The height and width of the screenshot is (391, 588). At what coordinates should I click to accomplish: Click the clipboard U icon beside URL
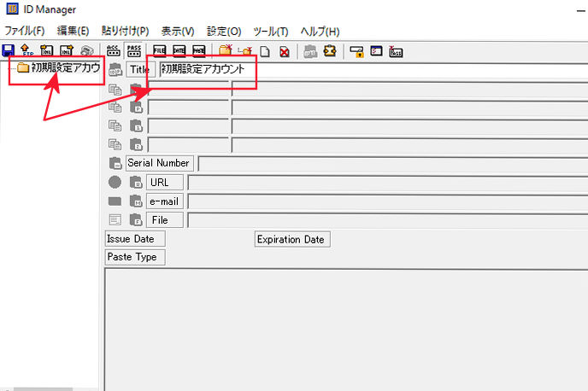tap(136, 182)
